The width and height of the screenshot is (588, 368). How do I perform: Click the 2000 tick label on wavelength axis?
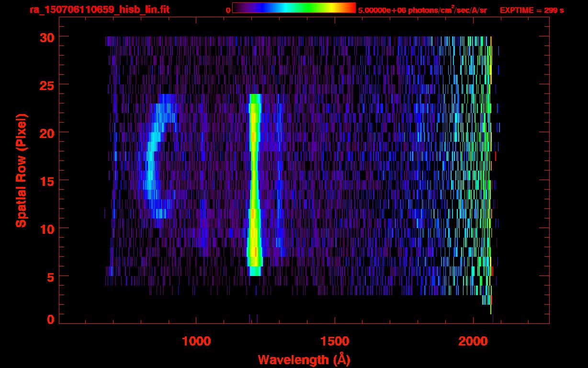coord(472,341)
